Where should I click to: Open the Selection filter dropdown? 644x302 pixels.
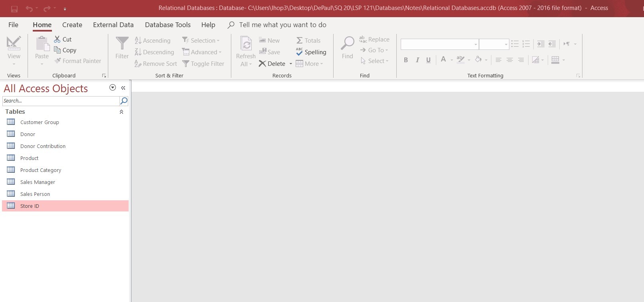(201, 40)
